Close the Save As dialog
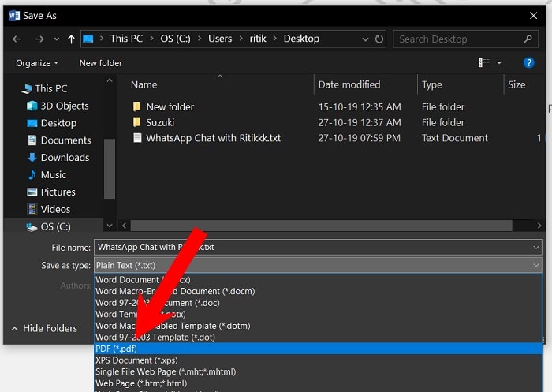This screenshot has height=392, width=552. point(533,16)
